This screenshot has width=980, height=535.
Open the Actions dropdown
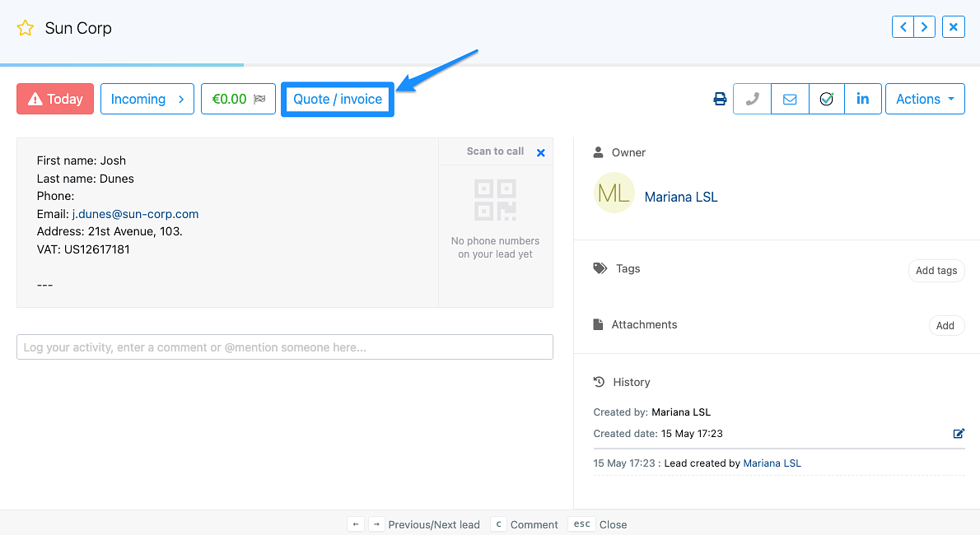point(925,98)
